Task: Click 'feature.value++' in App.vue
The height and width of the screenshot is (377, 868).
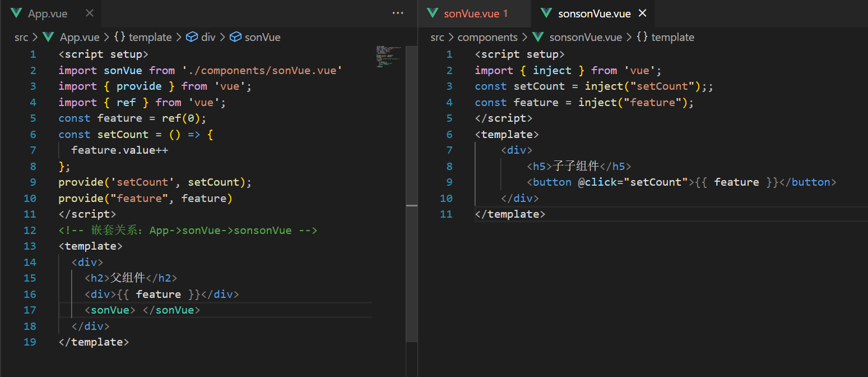Action: [120, 150]
